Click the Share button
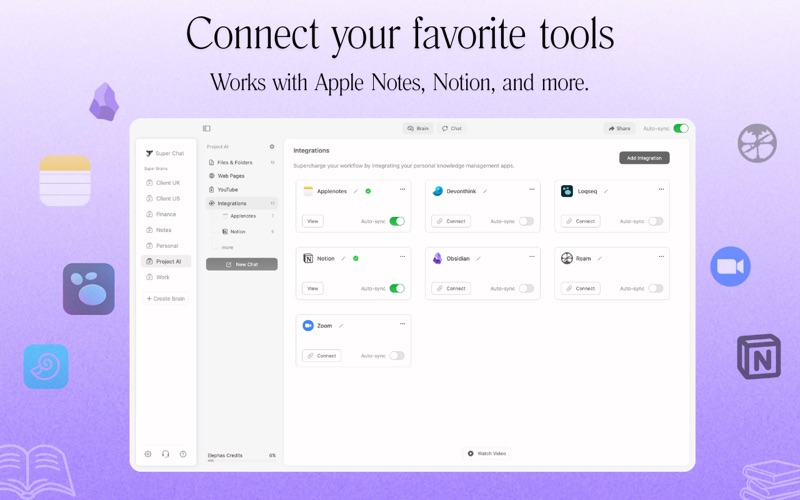The height and width of the screenshot is (500, 800). coord(619,129)
